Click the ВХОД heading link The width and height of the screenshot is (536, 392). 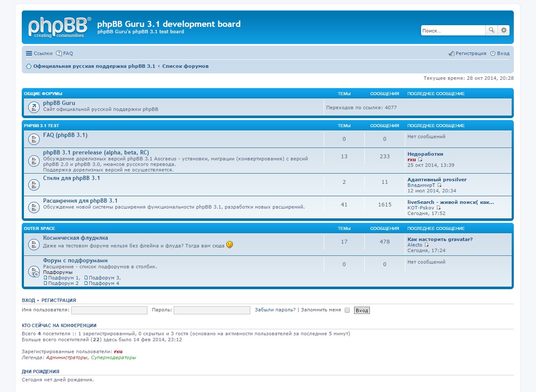(28, 300)
